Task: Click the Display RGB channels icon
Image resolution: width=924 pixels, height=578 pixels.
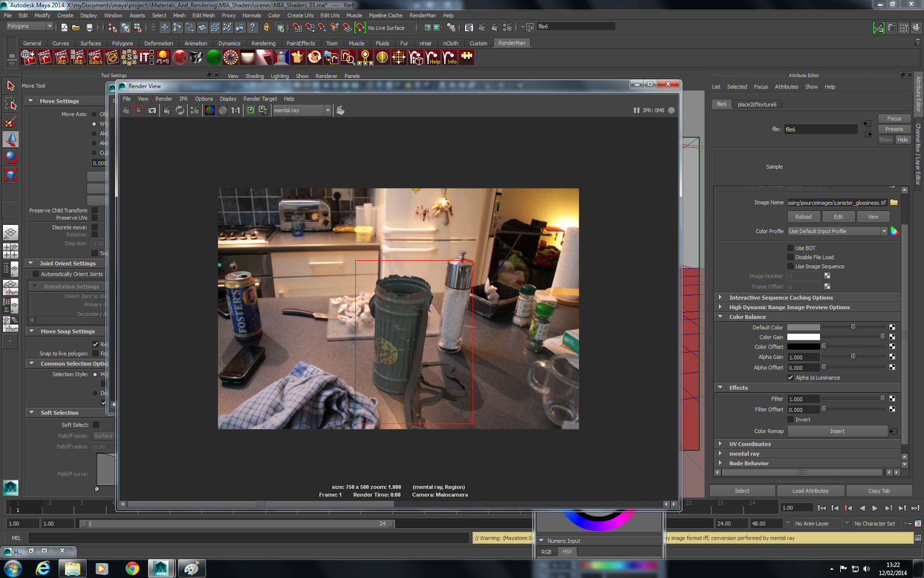Action: click(x=210, y=110)
